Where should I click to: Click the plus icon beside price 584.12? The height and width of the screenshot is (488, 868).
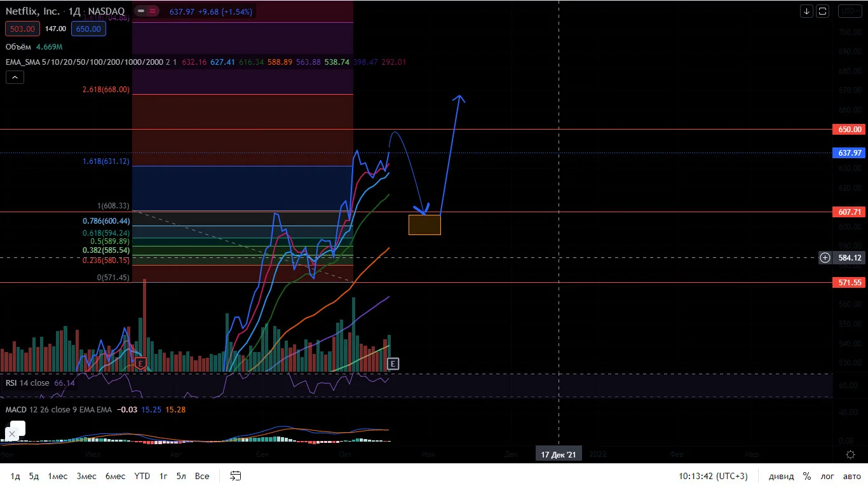825,257
